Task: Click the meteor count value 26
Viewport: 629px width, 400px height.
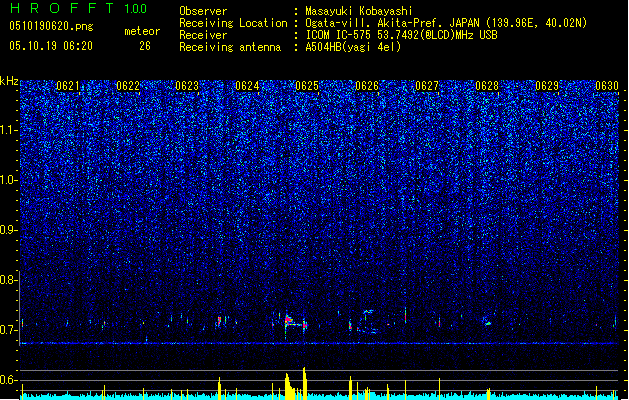Action: coord(145,46)
